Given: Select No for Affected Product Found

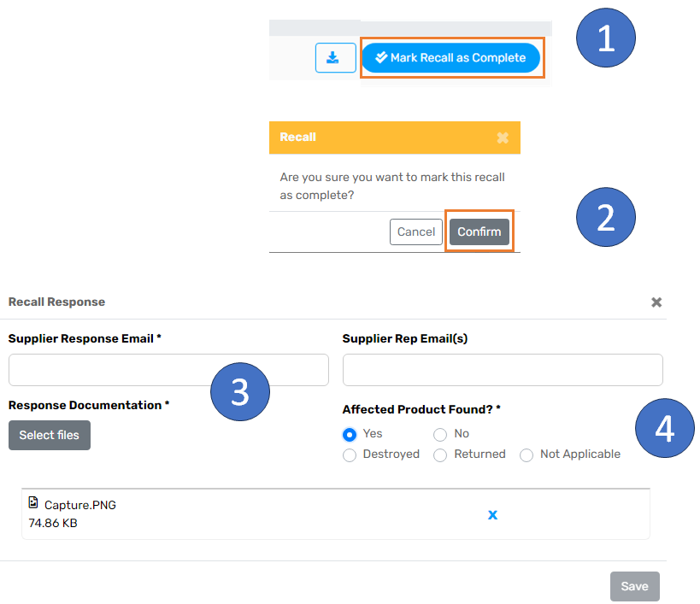Looking at the screenshot, I should tap(439, 434).
